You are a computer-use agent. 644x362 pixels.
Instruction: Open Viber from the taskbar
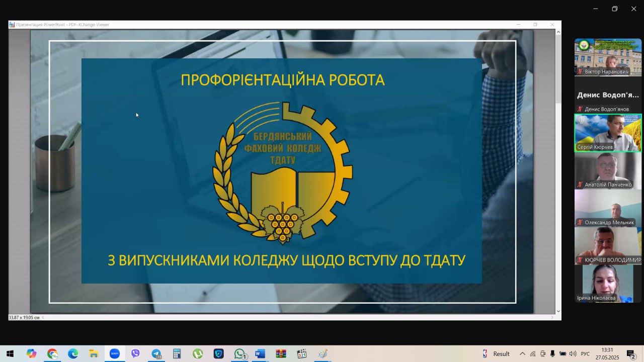(x=135, y=353)
